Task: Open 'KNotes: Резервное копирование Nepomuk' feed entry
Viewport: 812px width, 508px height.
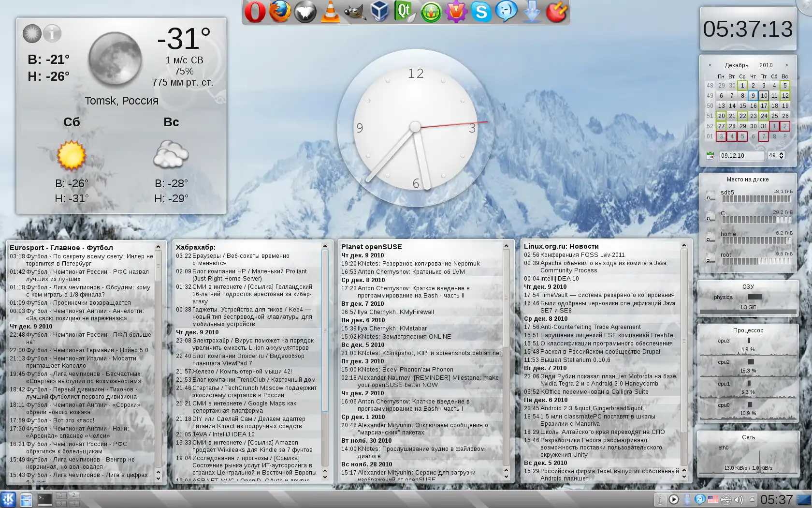Action: click(419, 264)
